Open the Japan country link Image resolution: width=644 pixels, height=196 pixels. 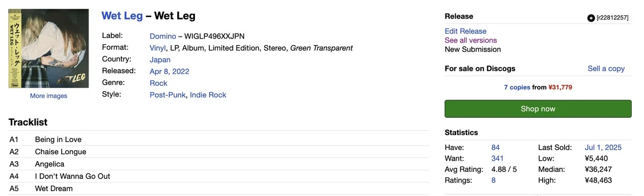160,60
